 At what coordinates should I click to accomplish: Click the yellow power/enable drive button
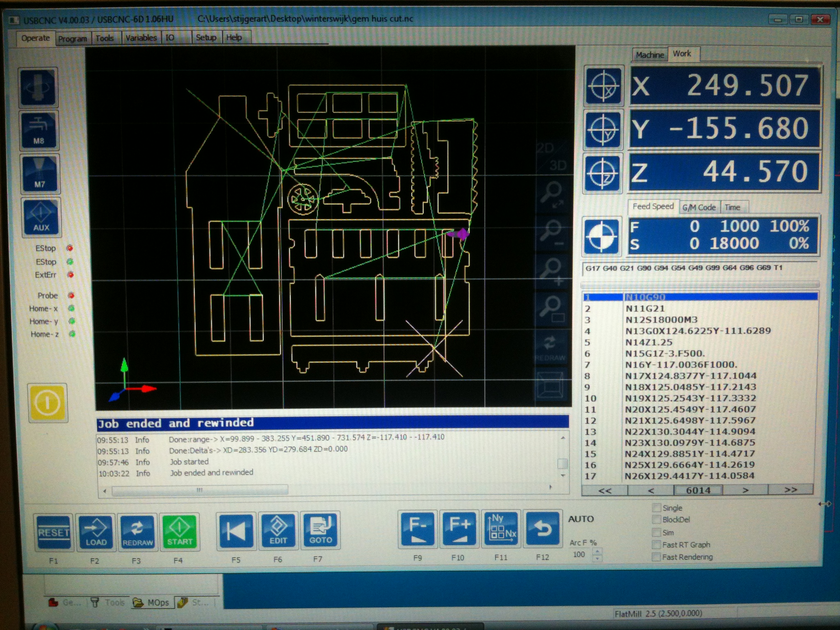[48, 403]
